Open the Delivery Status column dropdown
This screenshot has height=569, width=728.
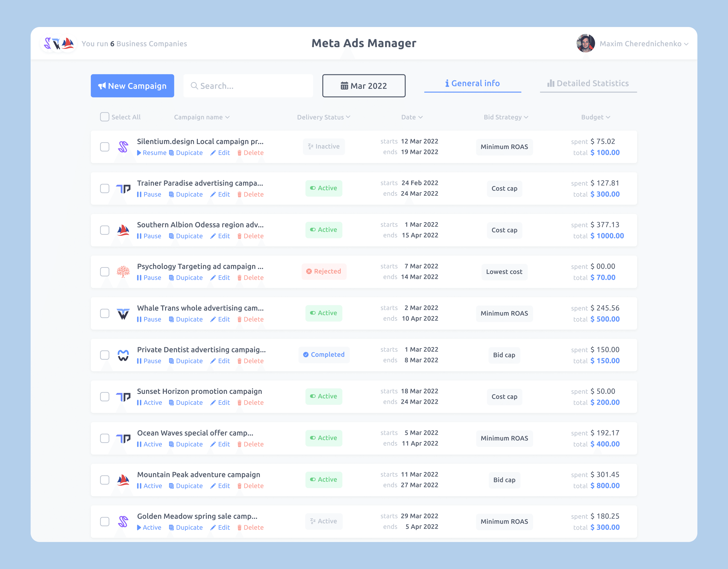coord(324,117)
